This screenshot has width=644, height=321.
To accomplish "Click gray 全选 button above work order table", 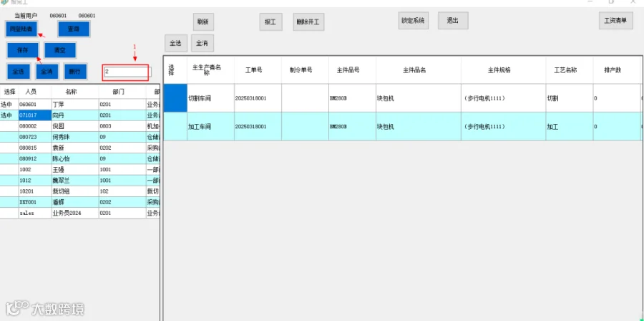I will [x=176, y=43].
